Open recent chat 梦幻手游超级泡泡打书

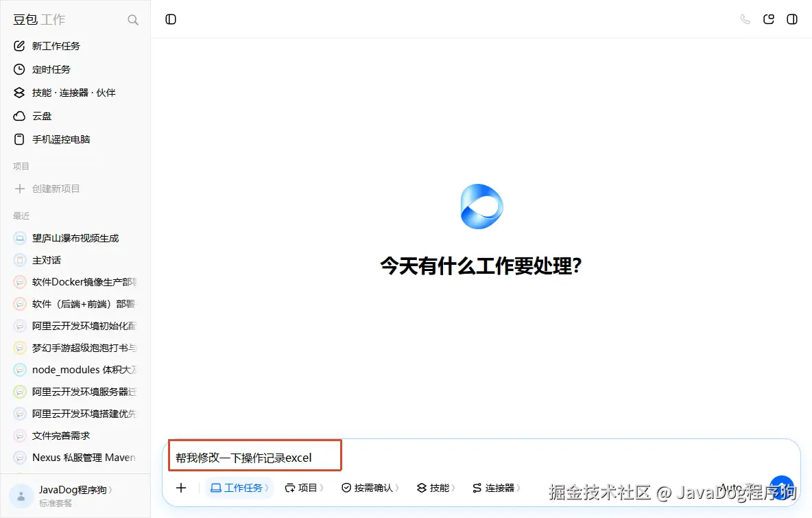[75, 348]
